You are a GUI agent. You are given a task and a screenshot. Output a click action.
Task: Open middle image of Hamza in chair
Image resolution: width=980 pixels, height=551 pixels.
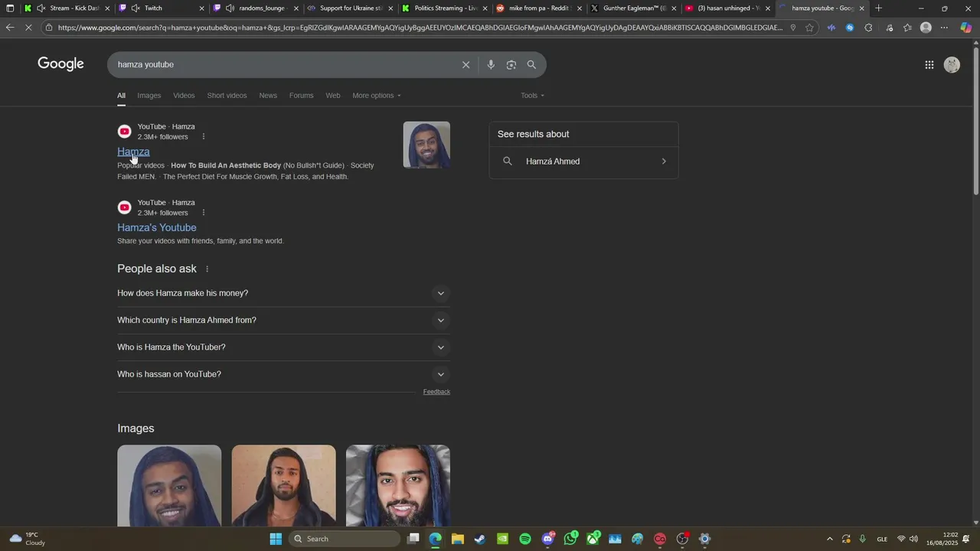pos(283,486)
